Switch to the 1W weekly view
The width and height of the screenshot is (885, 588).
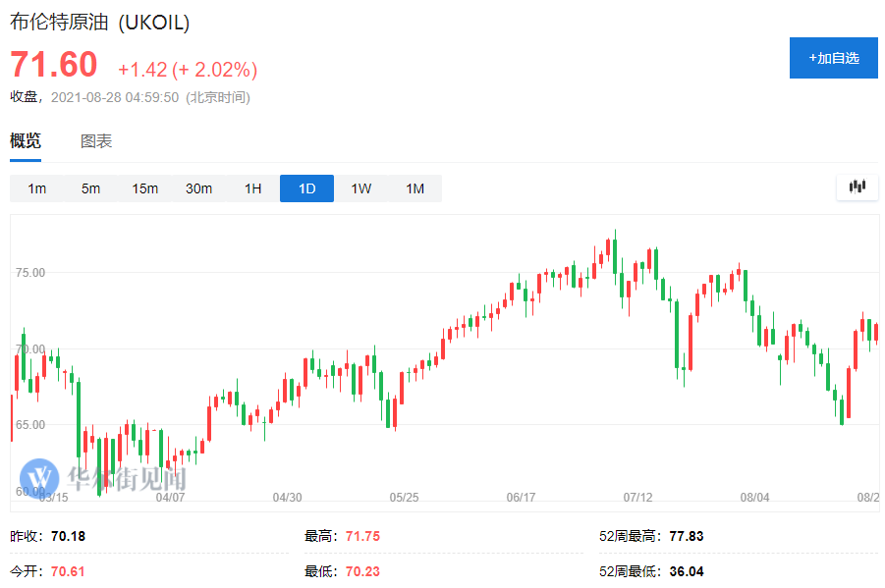tap(361, 188)
